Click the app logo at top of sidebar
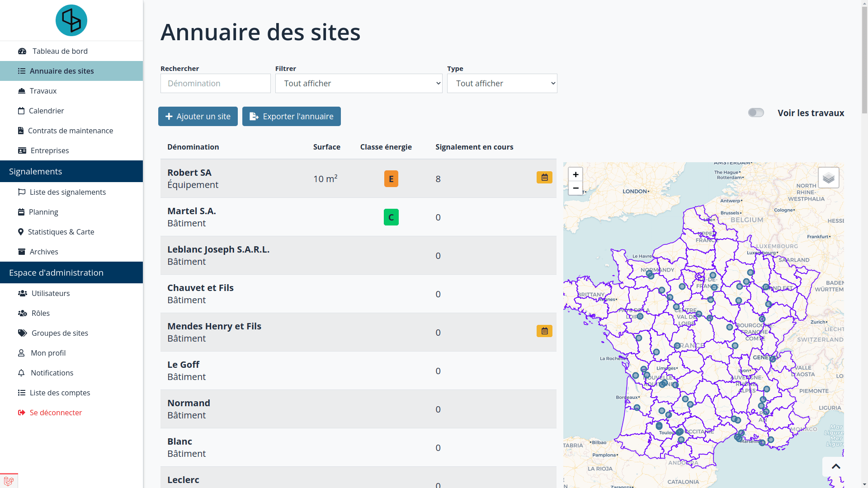Viewport: 868px width, 488px height. (x=71, y=21)
